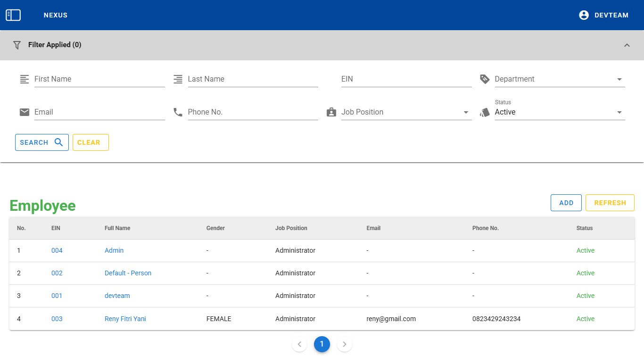The image size is (644, 364).
Task: Click the badge icon beside Job Position
Action: coord(331,112)
